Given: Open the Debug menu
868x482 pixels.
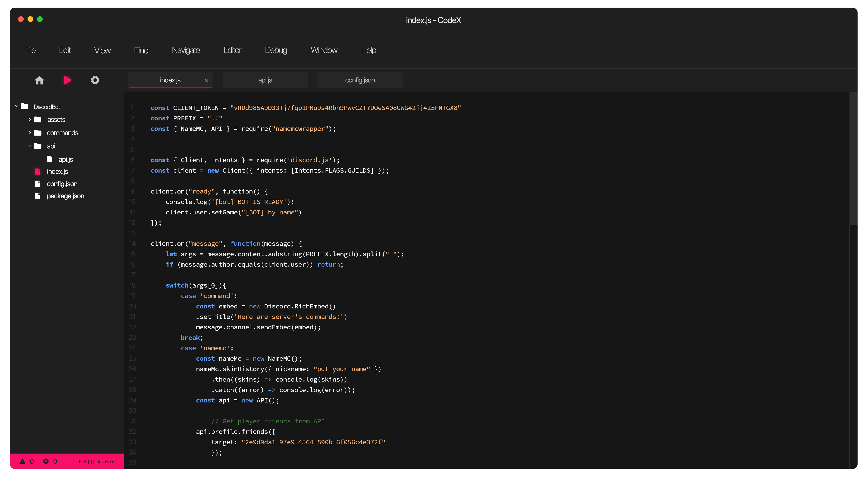Looking at the screenshot, I should point(276,50).
